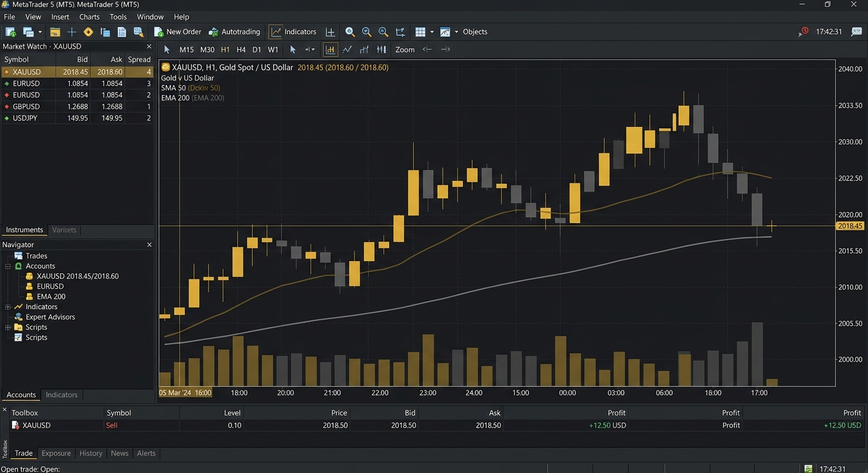Expand the Indicators node in the Navigator tree

pyautogui.click(x=8, y=307)
